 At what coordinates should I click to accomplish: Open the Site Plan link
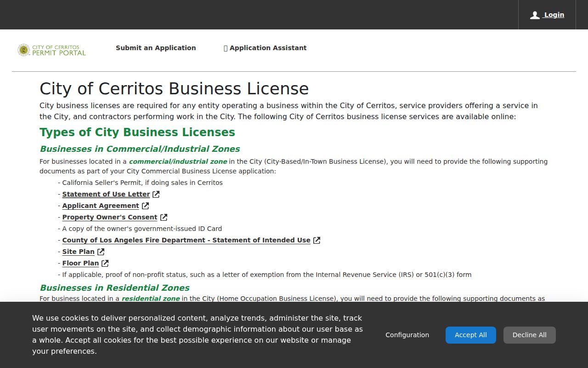click(79, 252)
